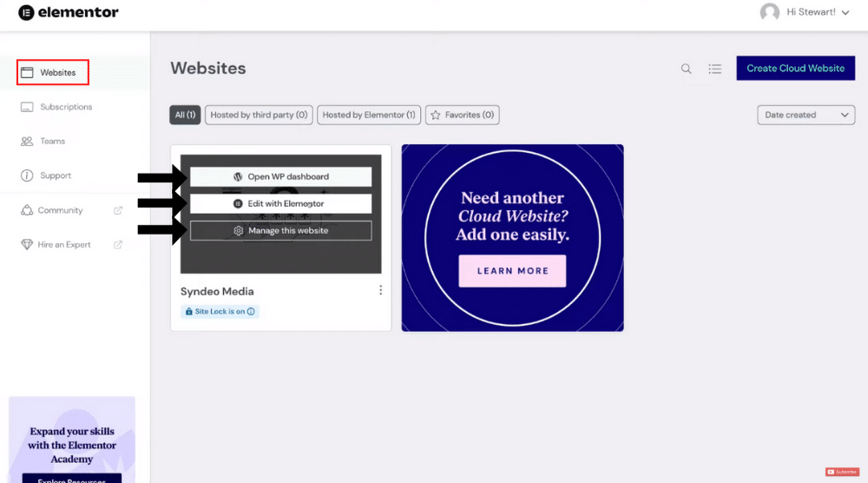Image resolution: width=868 pixels, height=483 pixels.
Task: Click the Syndeo Media site title
Action: click(217, 291)
